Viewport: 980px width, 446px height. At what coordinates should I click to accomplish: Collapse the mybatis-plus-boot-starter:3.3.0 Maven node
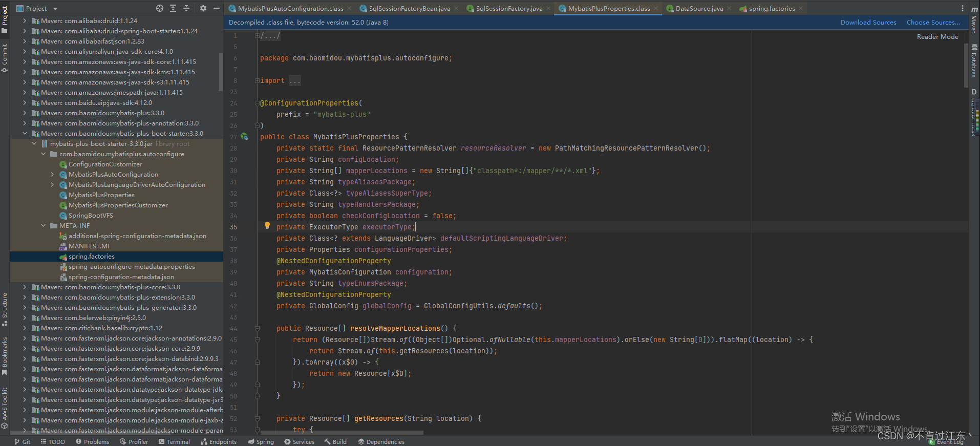tap(25, 133)
